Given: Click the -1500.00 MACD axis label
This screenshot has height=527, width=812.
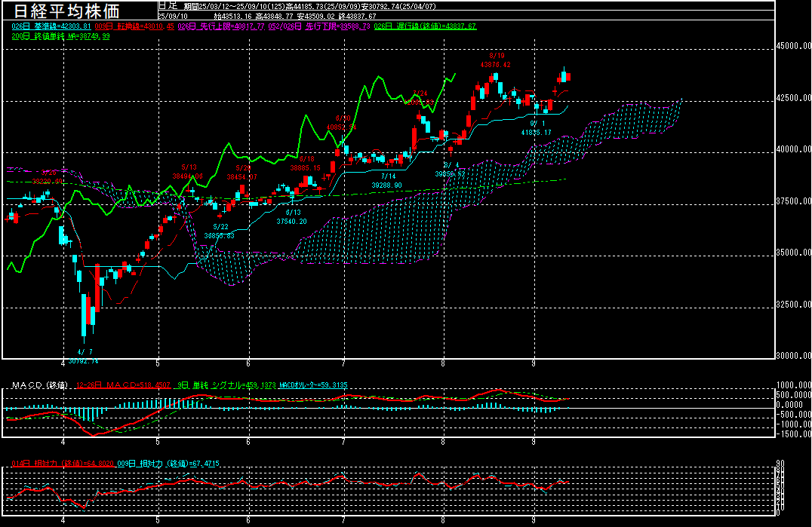Looking at the screenshot, I should pos(794,434).
